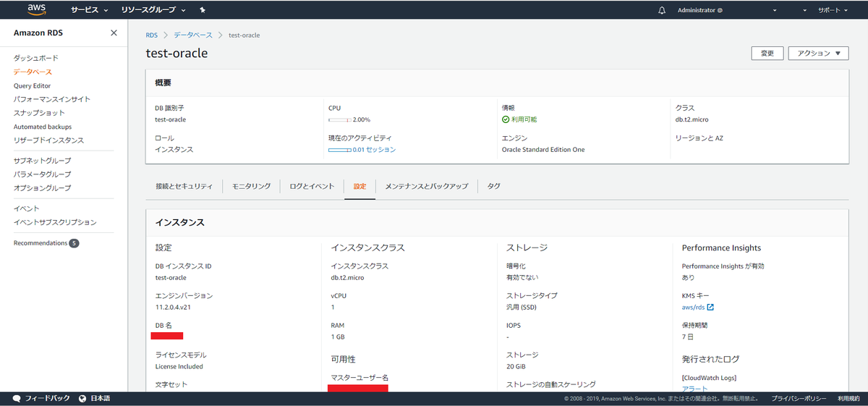Open the サポート dropdown
Viewport: 868px width, 406px height.
click(833, 10)
